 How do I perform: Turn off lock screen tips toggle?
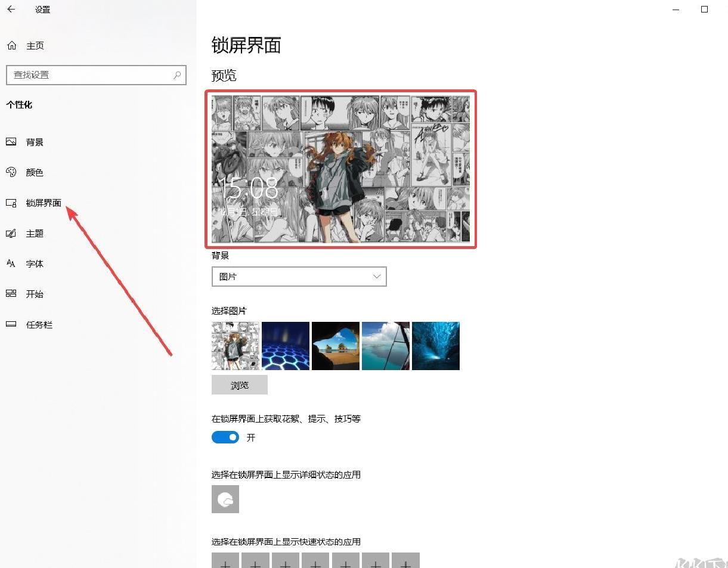225,437
